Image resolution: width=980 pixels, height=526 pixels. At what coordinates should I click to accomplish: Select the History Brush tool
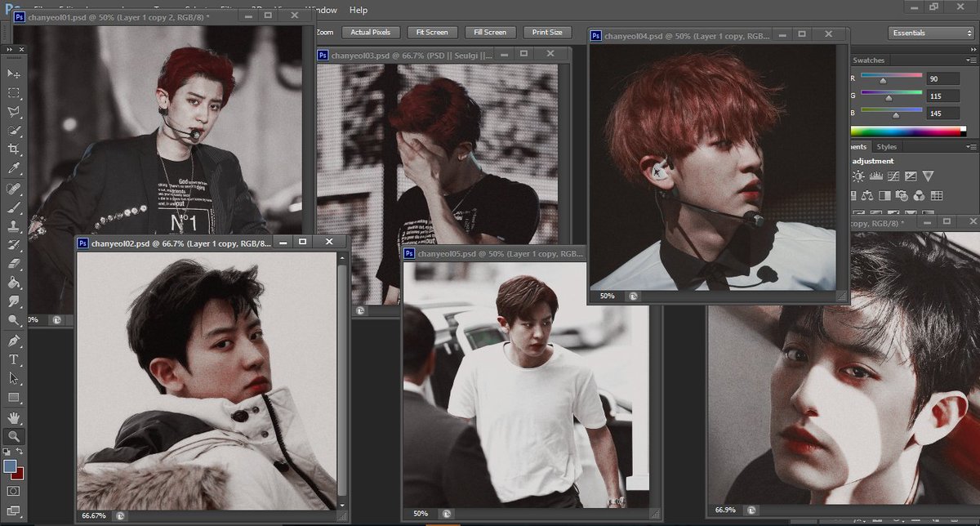coord(14,245)
